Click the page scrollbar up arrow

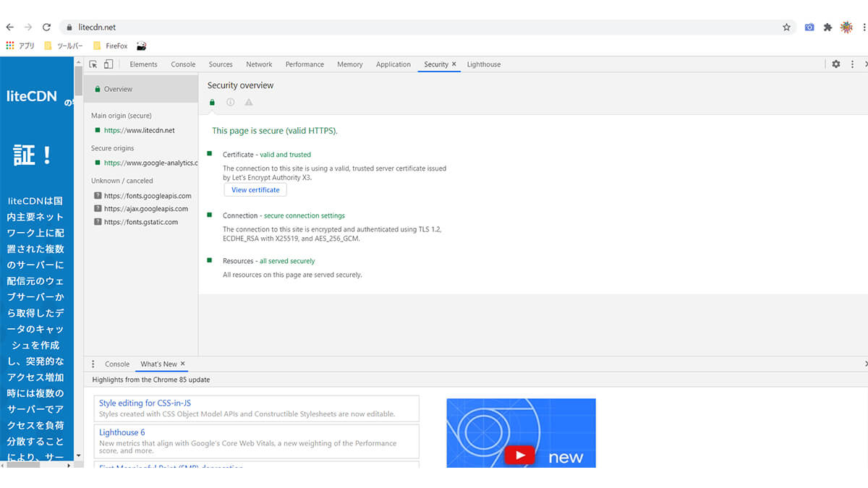[x=78, y=62]
